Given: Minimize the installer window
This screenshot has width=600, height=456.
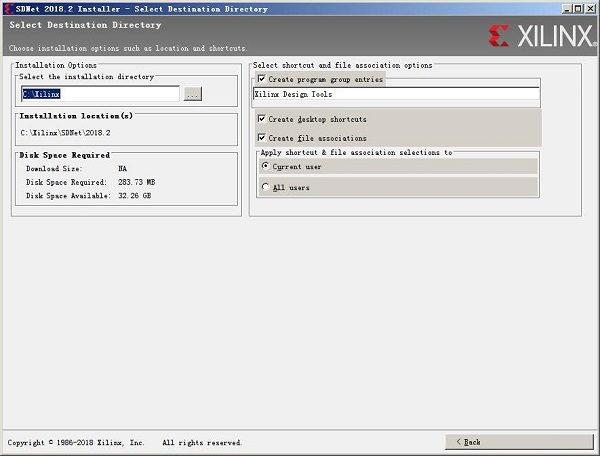Looking at the screenshot, I should click(x=567, y=8).
